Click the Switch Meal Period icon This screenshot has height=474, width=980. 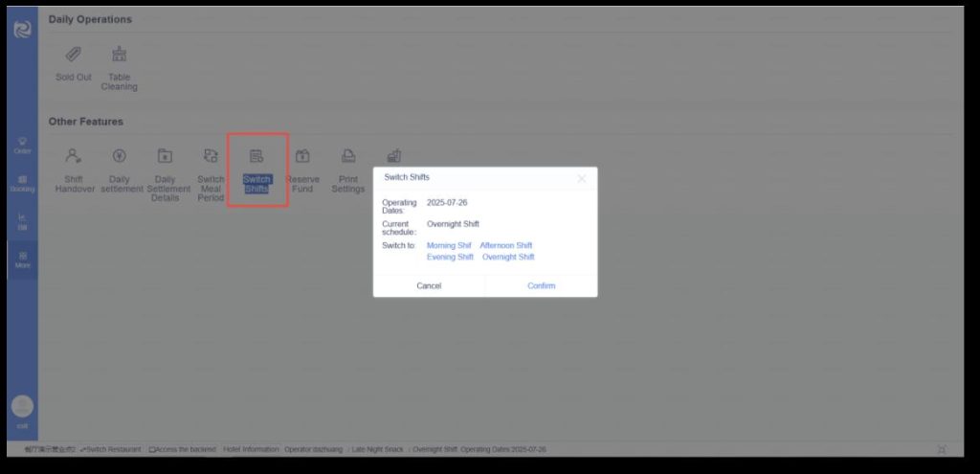tap(211, 156)
